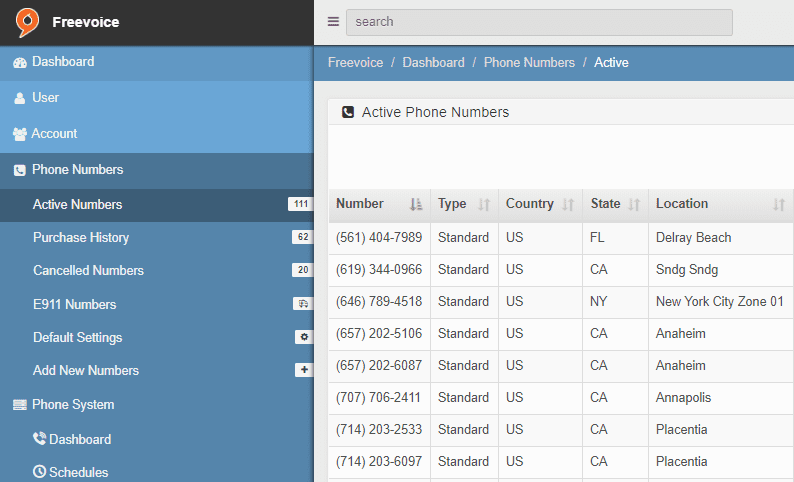Open E911 Numbers in the sidebar
This screenshot has height=482, width=794.
tap(157, 304)
